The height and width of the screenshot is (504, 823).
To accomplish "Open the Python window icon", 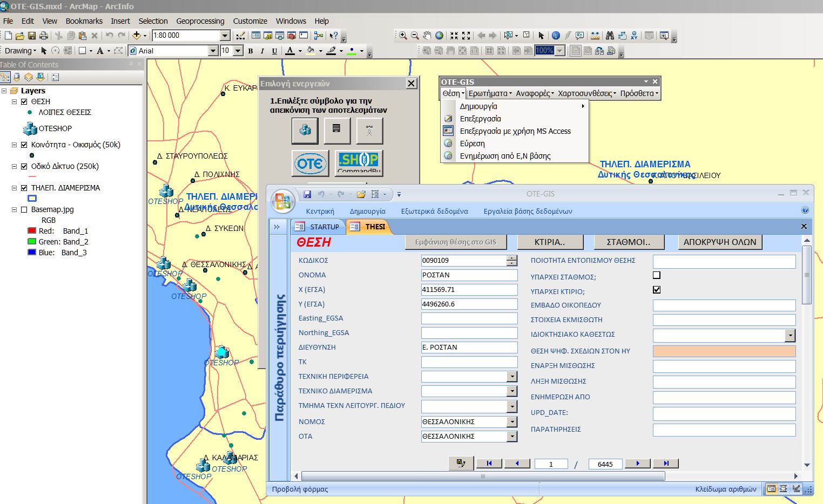I will (303, 36).
